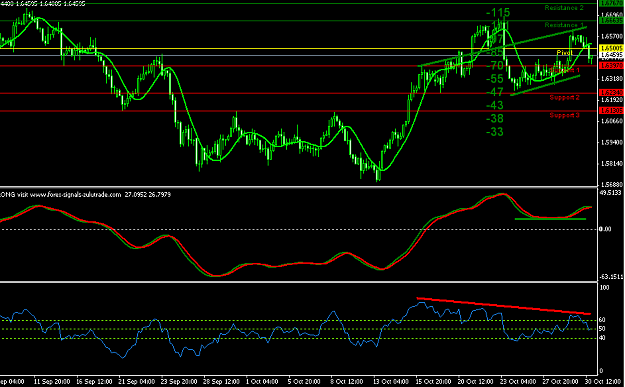
Task: Click the 13 Oct 04:00 time label
Action: pos(391,381)
